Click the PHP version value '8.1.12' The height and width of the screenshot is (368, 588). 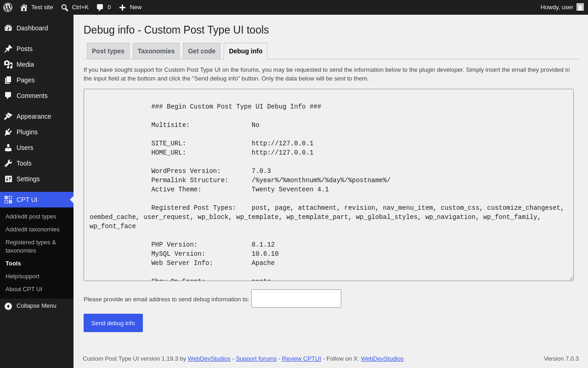pos(263,245)
